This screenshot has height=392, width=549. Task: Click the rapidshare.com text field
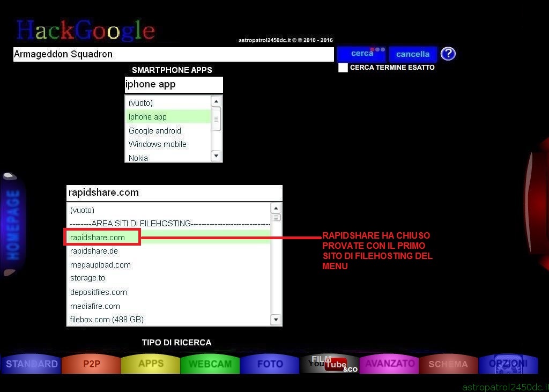coord(174,193)
